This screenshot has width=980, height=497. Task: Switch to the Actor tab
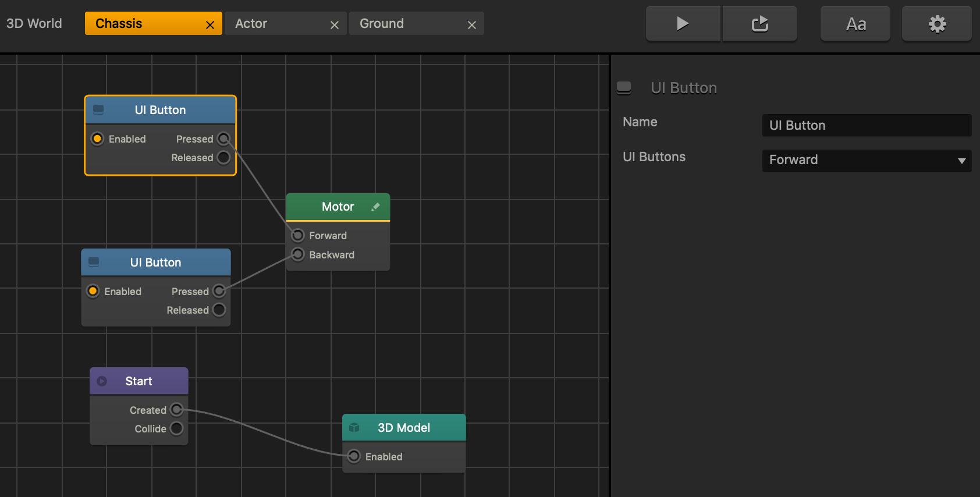(251, 24)
